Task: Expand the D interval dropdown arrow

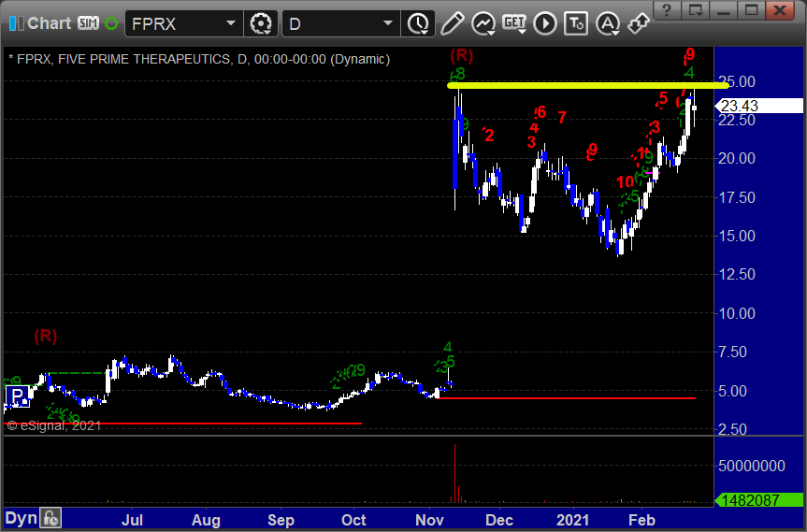Action: pos(389,23)
